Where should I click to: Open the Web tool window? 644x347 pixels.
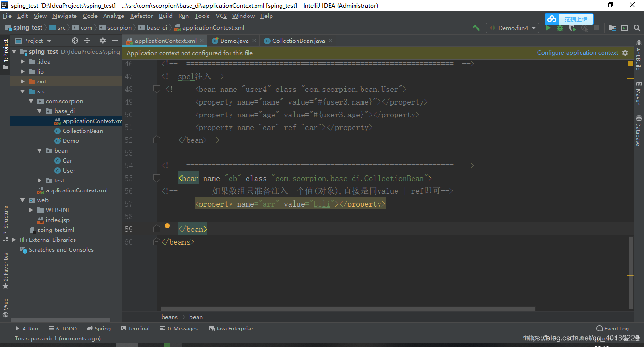pyautogui.click(x=6, y=308)
